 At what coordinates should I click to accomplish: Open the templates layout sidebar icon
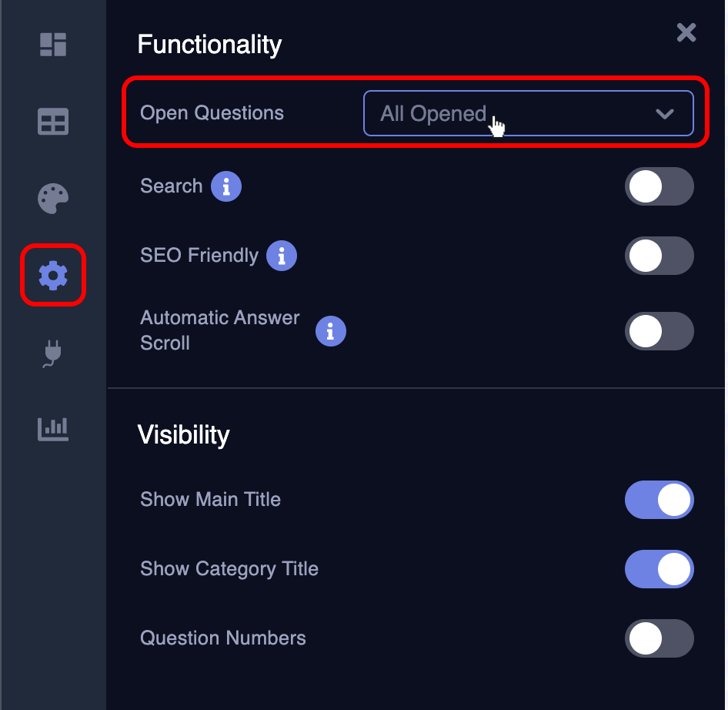53,45
